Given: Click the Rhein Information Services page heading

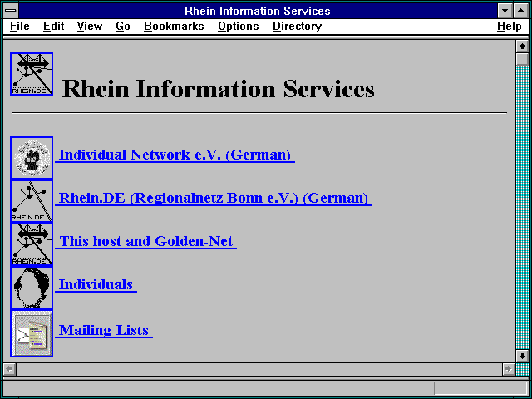Looking at the screenshot, I should point(218,89).
